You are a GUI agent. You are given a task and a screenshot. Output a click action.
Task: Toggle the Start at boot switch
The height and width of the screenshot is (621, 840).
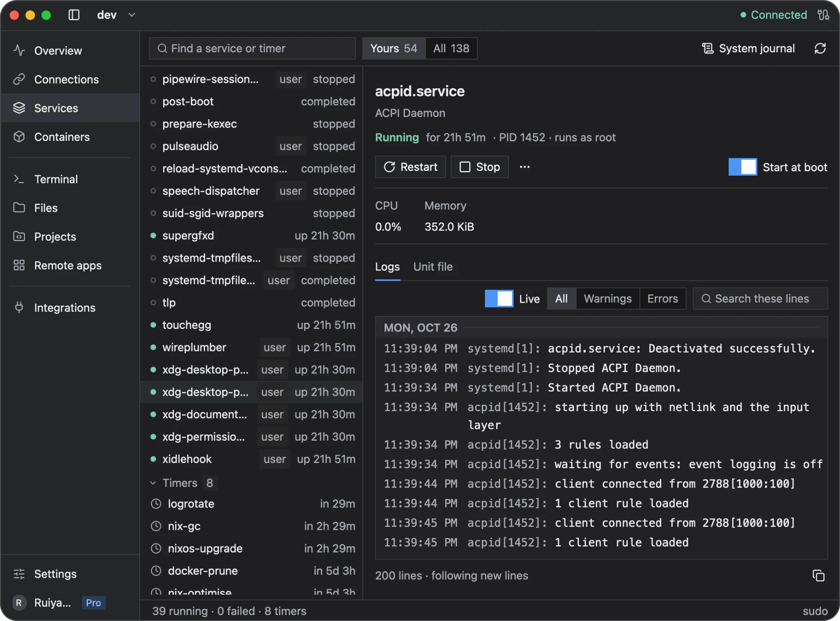(x=742, y=167)
